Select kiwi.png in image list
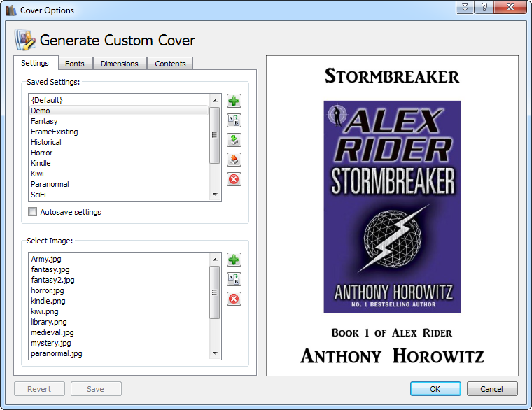 119,311
